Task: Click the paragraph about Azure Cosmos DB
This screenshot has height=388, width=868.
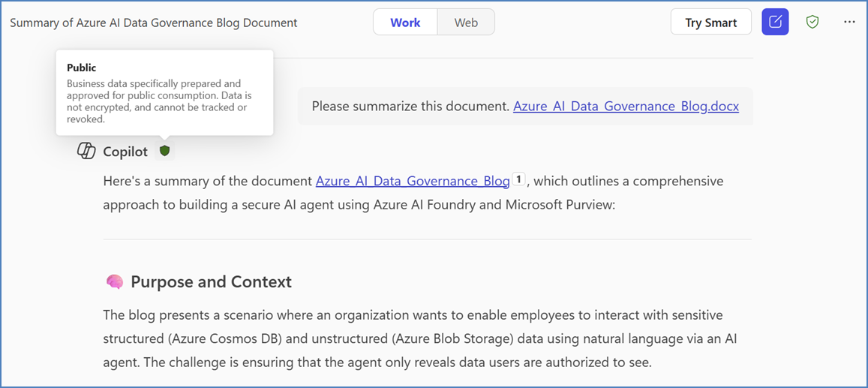Action: click(413, 338)
